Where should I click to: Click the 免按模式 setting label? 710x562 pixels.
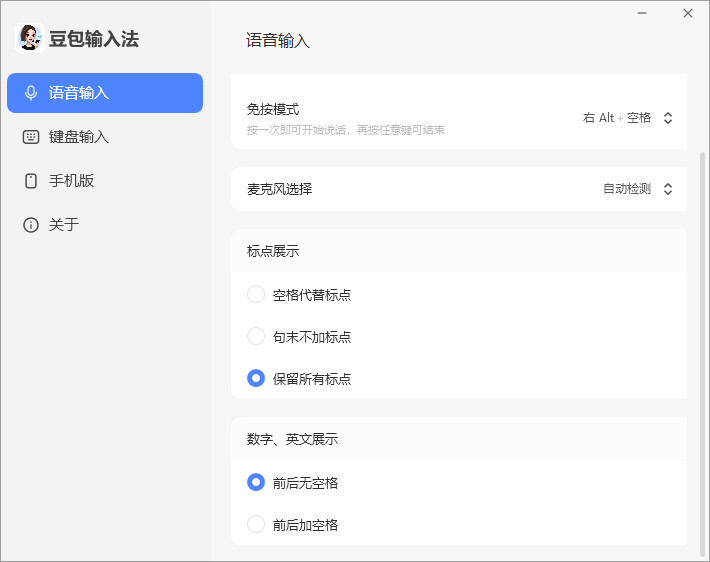tap(273, 109)
